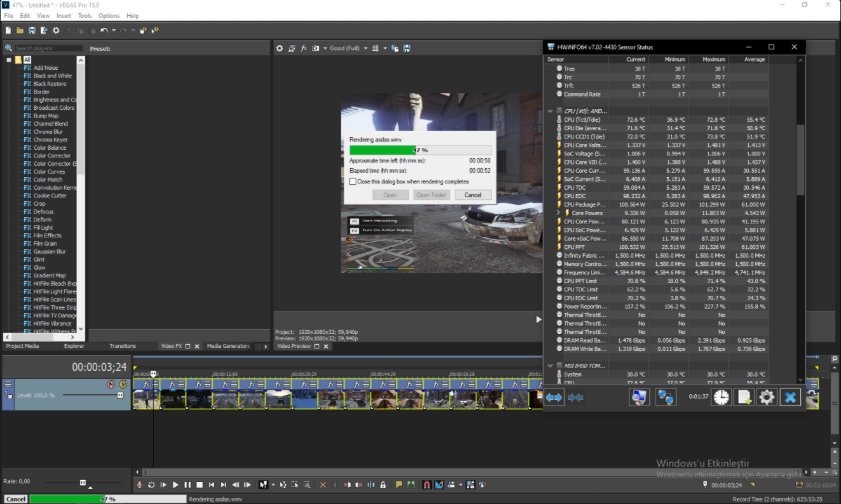Viewport: 841px width, 504px height.
Task: Toggle the Solo button on video track
Action: [x=123, y=385]
